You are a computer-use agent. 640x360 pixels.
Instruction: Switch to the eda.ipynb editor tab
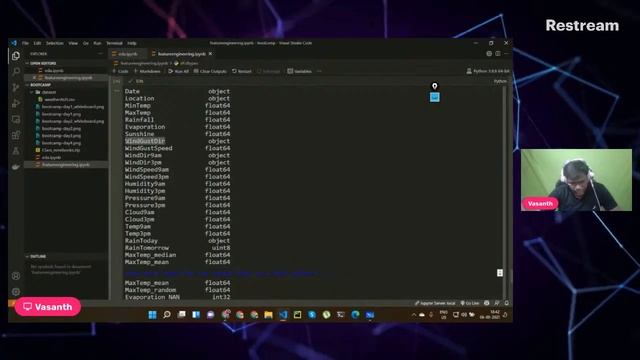tap(128, 54)
